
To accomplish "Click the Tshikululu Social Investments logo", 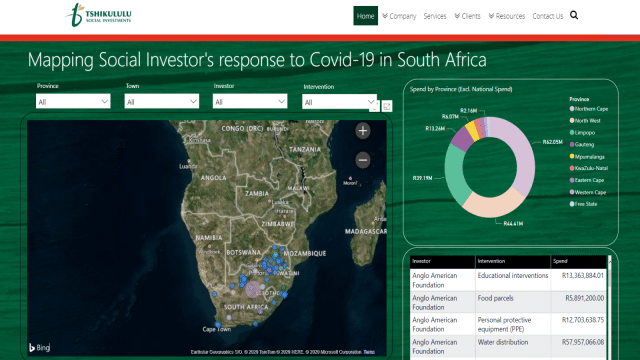I will 99,16.
